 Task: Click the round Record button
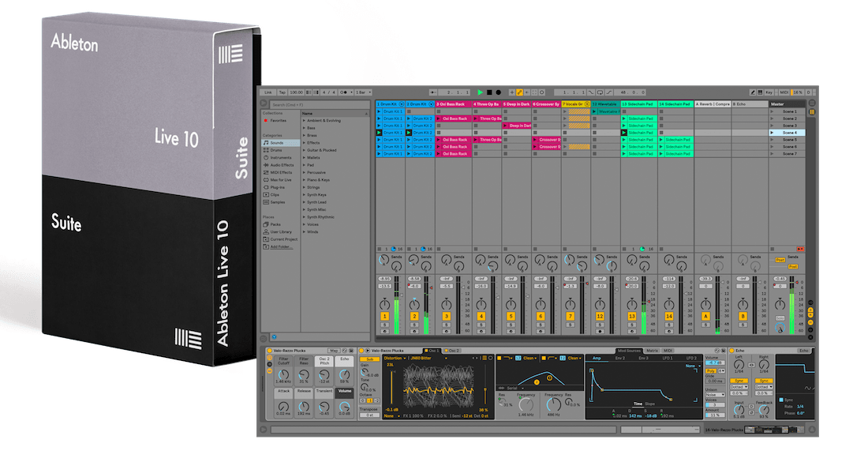(498, 92)
